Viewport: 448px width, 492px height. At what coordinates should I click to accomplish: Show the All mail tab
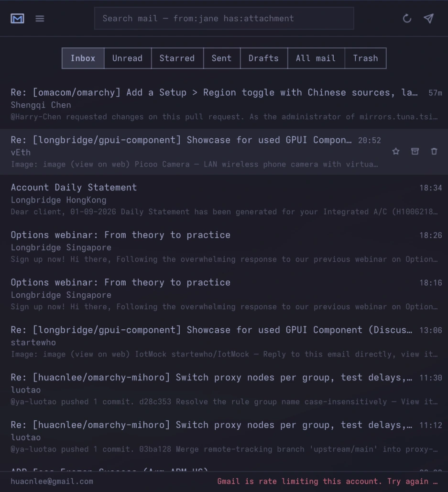[x=316, y=58]
